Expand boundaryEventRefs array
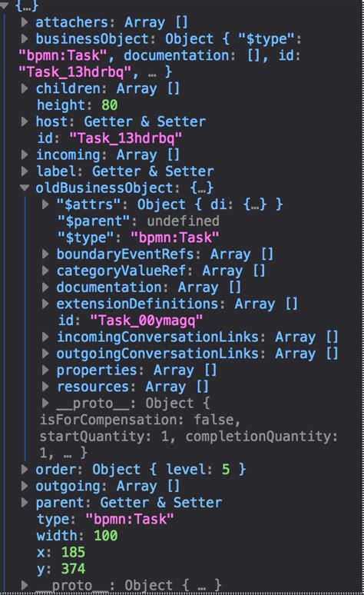The image size is (364, 595). (45, 254)
